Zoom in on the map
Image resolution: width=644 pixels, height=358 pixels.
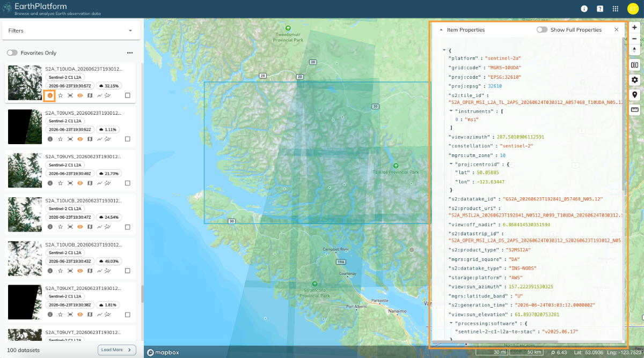(x=635, y=27)
